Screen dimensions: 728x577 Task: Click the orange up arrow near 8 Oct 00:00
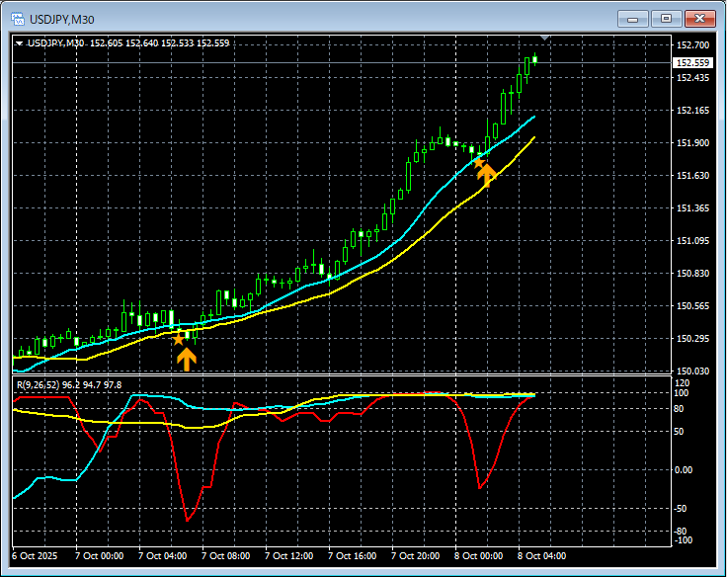[x=486, y=175]
